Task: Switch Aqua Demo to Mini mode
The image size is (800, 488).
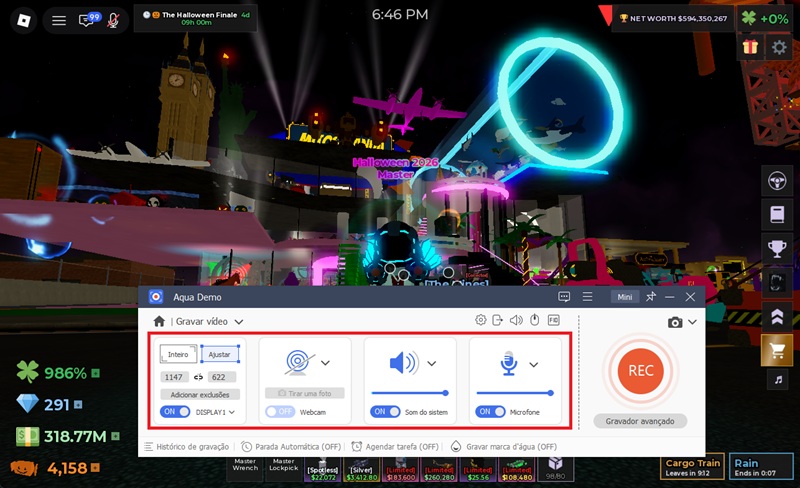Action: 624,297
